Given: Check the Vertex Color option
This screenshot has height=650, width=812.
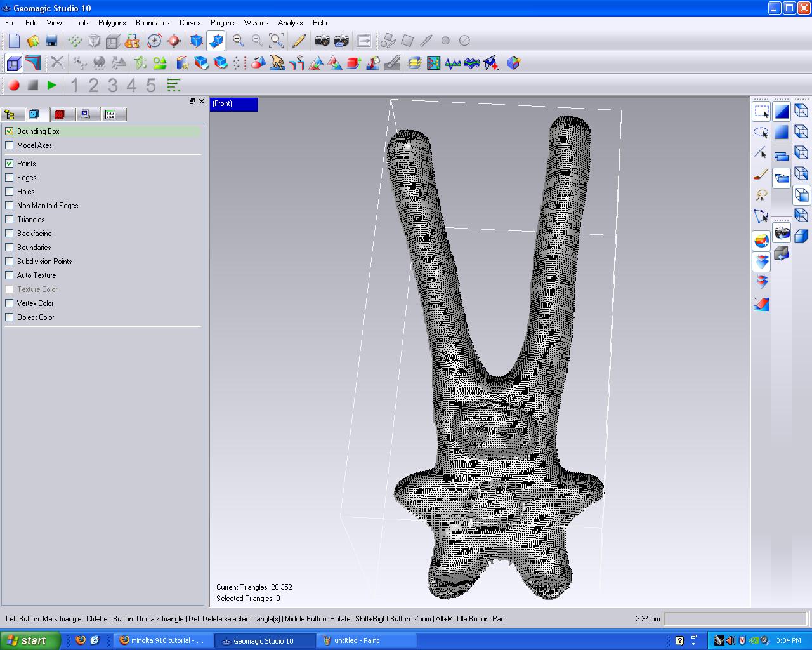Looking at the screenshot, I should tap(10, 303).
